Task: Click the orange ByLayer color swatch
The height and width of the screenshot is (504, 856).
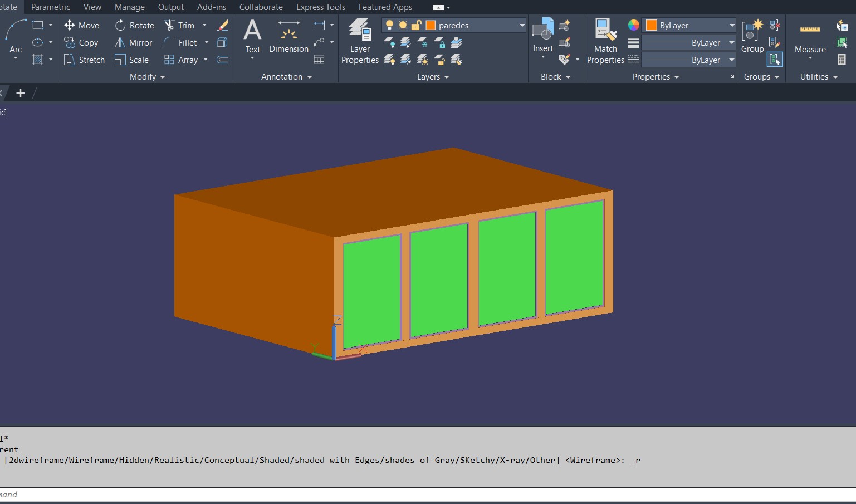Action: [x=651, y=25]
